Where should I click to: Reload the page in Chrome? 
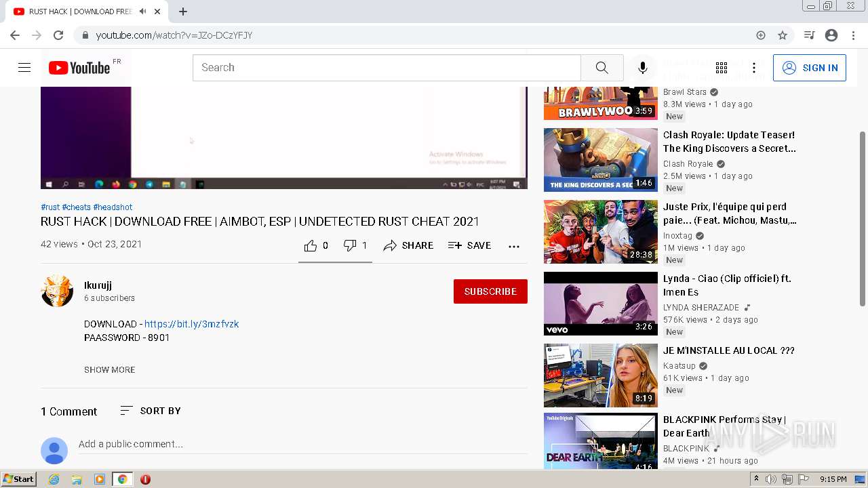58,35
